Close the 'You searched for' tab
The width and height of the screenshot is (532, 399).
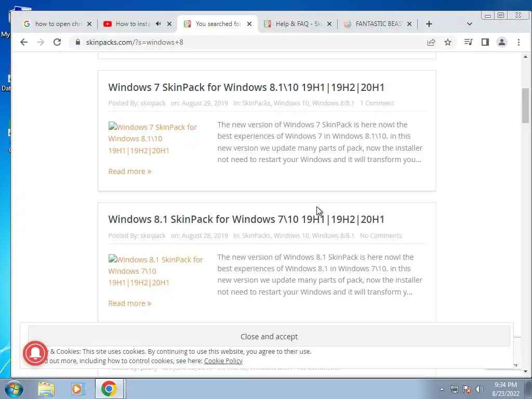249,24
